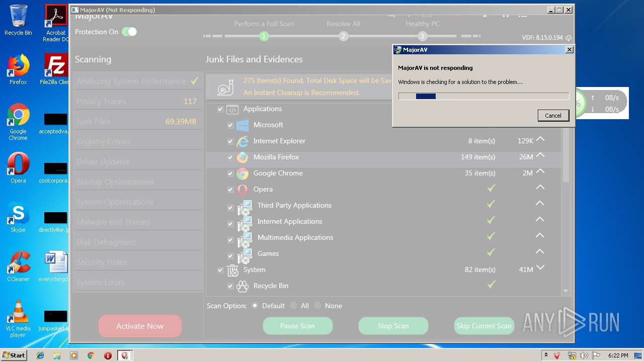This screenshot has height=362, width=644.
Task: Collapse the Mozilla Firefox row chevron
Action: [x=540, y=155]
